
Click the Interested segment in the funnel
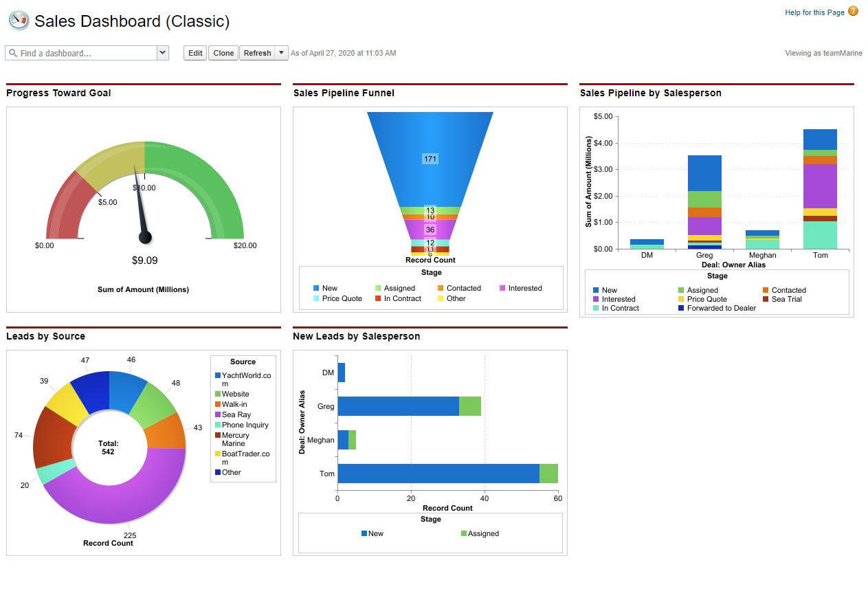tap(430, 229)
